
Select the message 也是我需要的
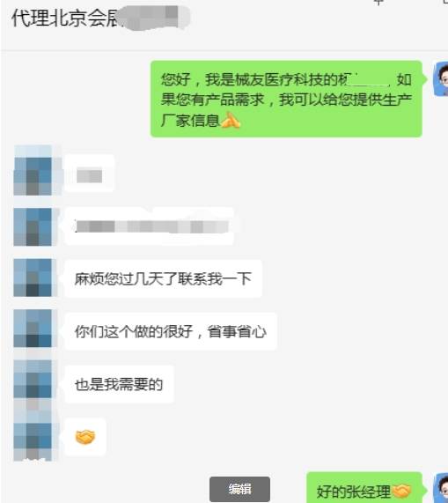click(x=119, y=384)
